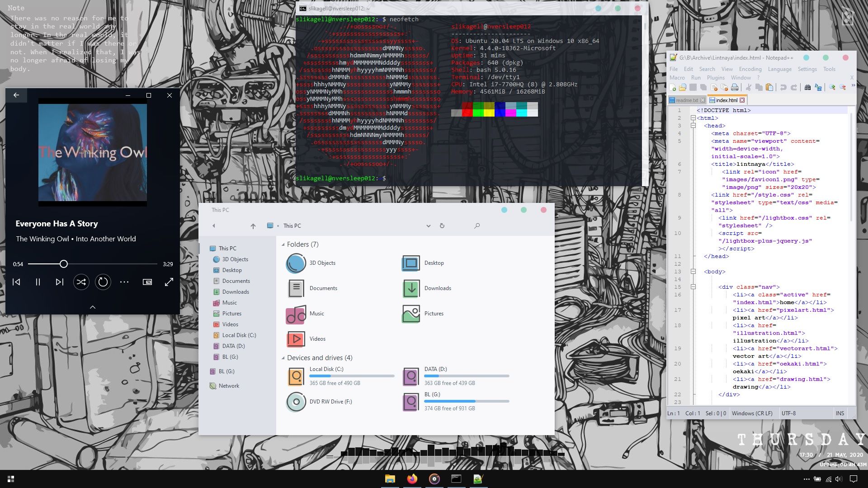
Task: Pause the current track
Action: [38, 282]
